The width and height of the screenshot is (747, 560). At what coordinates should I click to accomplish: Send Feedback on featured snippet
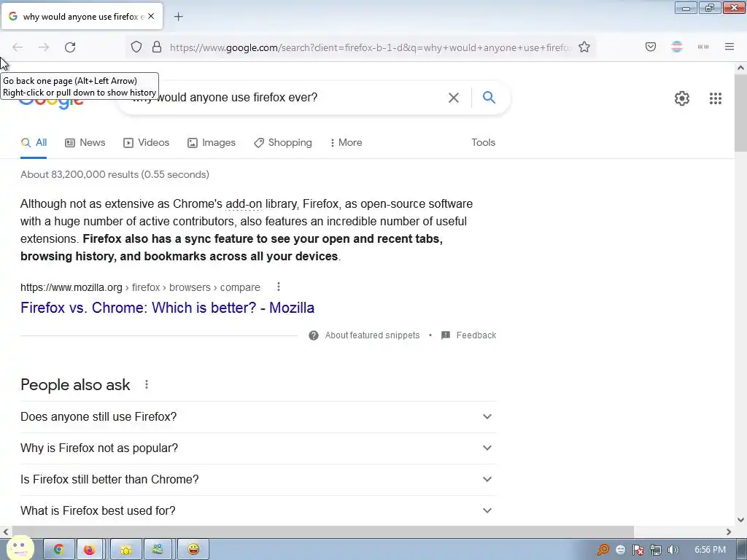(469, 335)
